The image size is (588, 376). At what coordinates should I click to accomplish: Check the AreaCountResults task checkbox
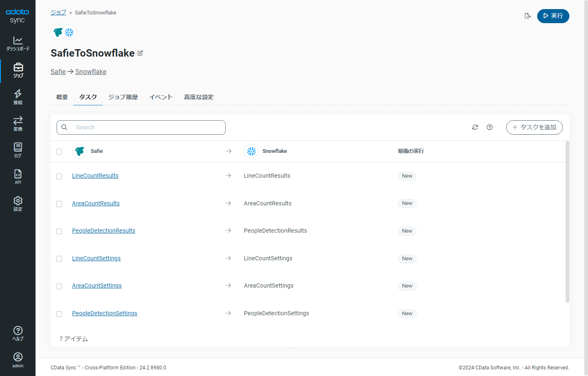pyautogui.click(x=59, y=204)
